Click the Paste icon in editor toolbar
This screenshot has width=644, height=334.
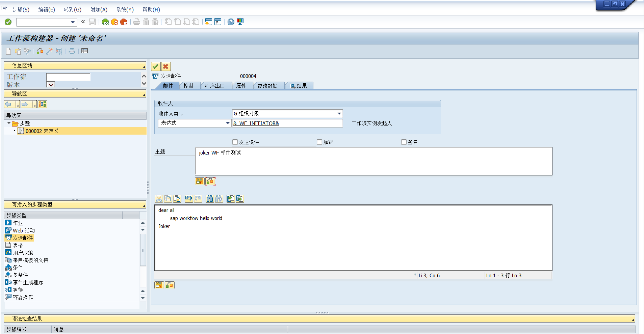(x=177, y=199)
